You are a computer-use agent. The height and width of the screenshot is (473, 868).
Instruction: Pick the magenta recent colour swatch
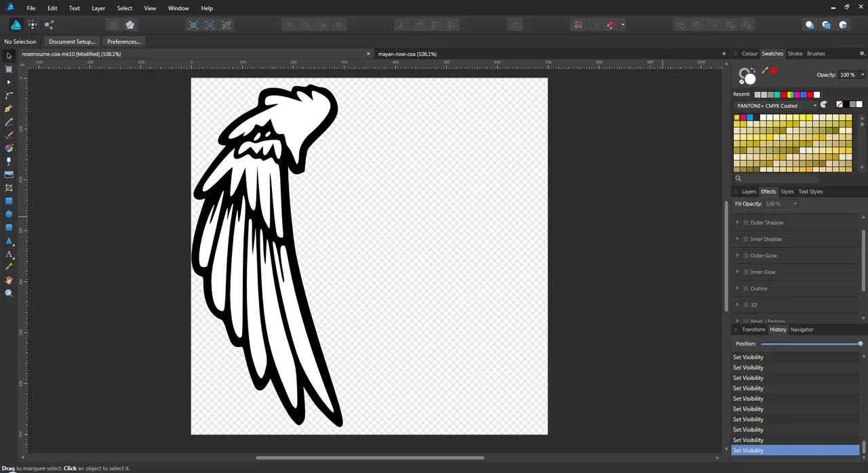pos(797,95)
